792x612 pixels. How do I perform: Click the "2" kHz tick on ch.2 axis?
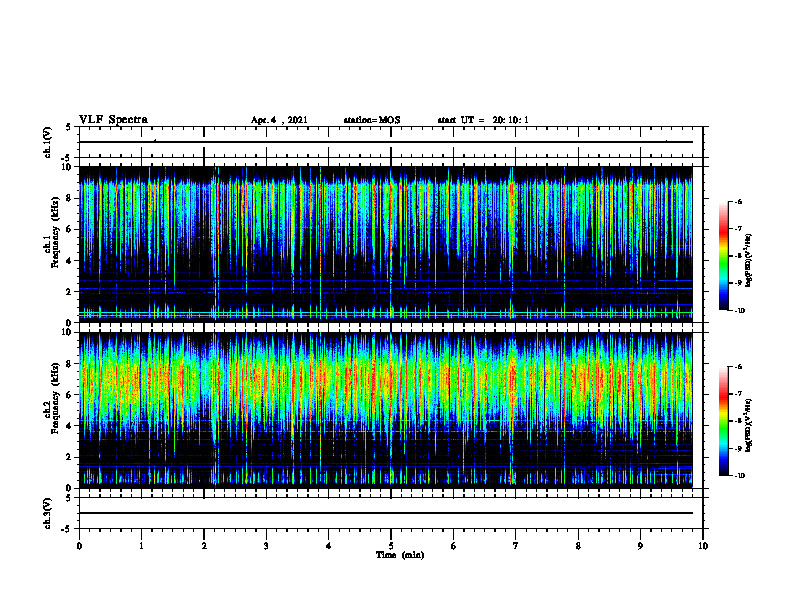pos(70,457)
